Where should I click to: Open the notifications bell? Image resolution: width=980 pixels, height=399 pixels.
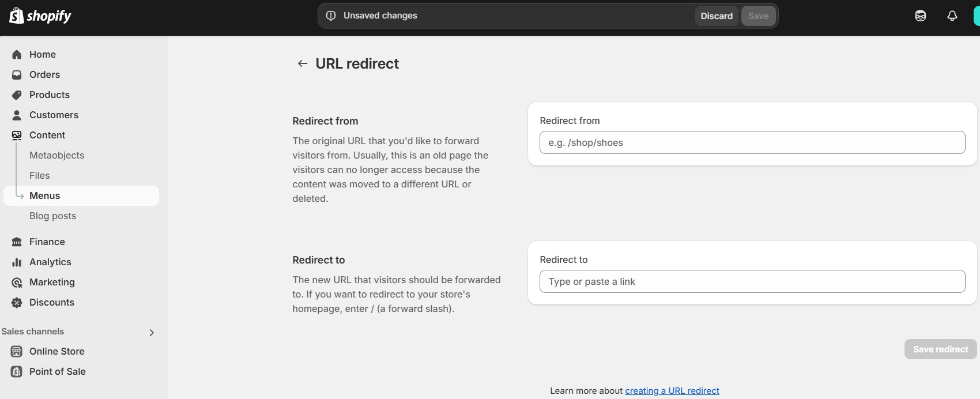pyautogui.click(x=952, y=16)
